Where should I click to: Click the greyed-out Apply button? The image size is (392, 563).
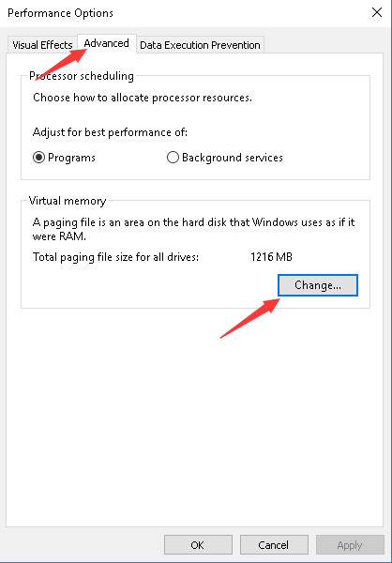click(350, 545)
